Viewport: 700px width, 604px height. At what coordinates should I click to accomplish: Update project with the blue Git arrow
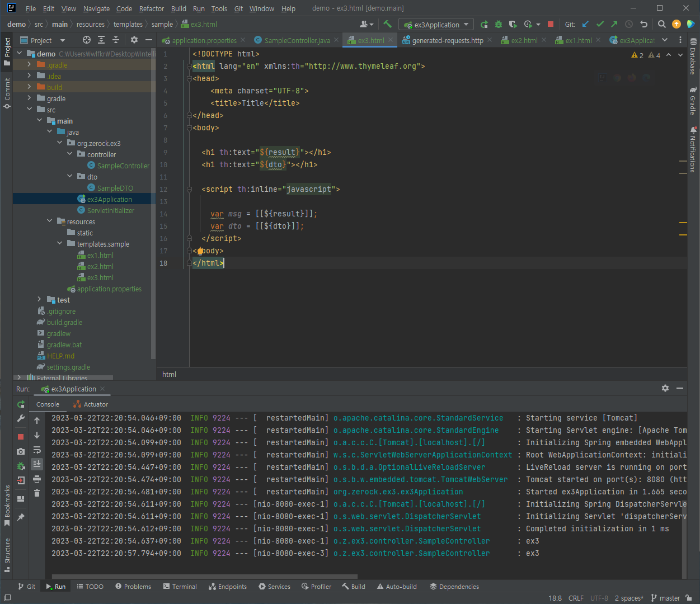[585, 24]
